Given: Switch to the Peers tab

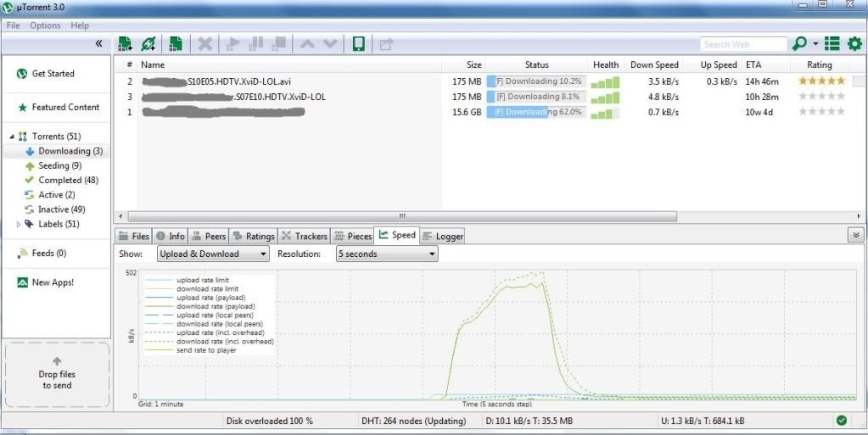Looking at the screenshot, I should (208, 236).
